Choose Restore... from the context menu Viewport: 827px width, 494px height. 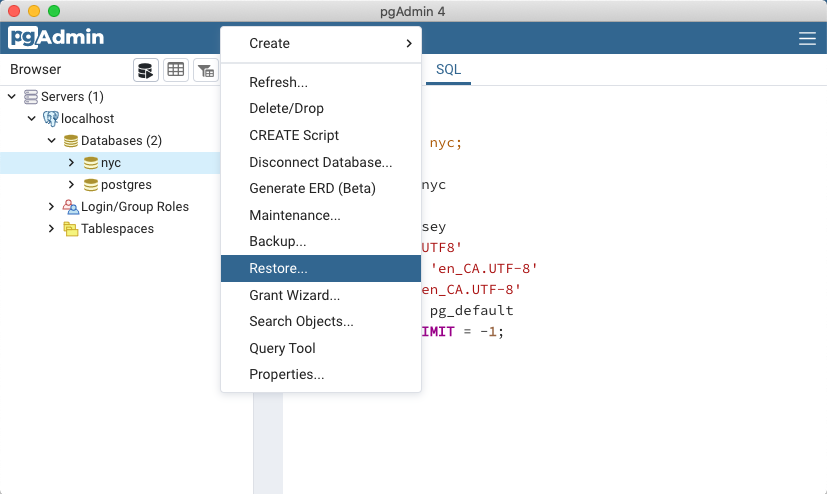[x=278, y=268]
